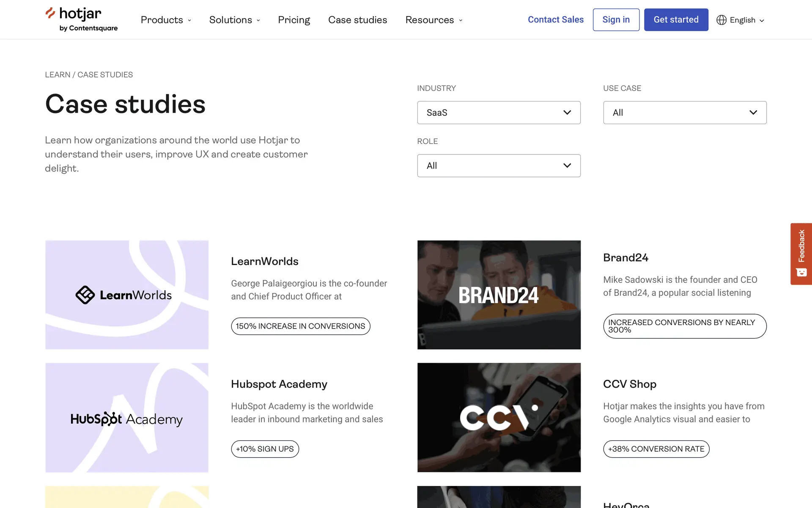Open the Resources menu
The width and height of the screenshot is (812, 508).
pyautogui.click(x=433, y=20)
